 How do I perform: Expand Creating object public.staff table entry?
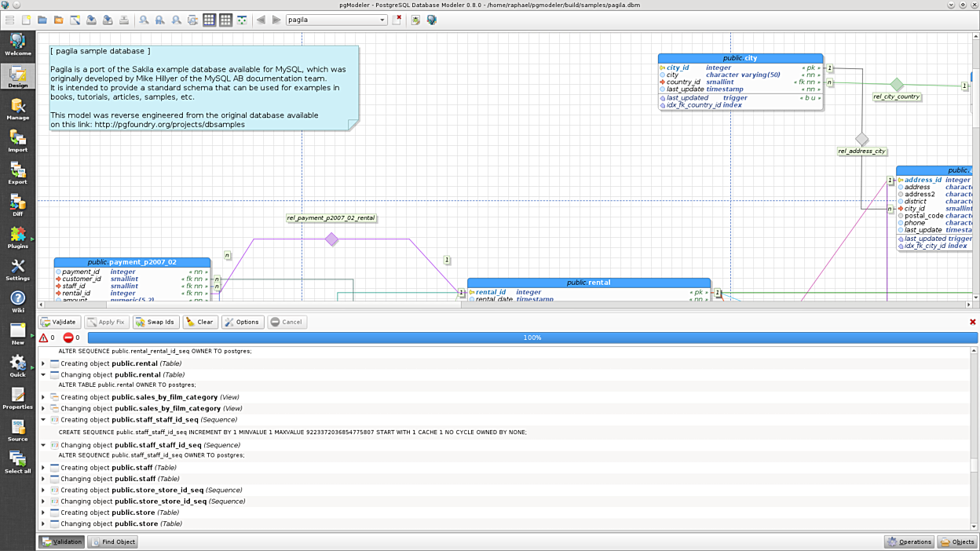(x=43, y=468)
